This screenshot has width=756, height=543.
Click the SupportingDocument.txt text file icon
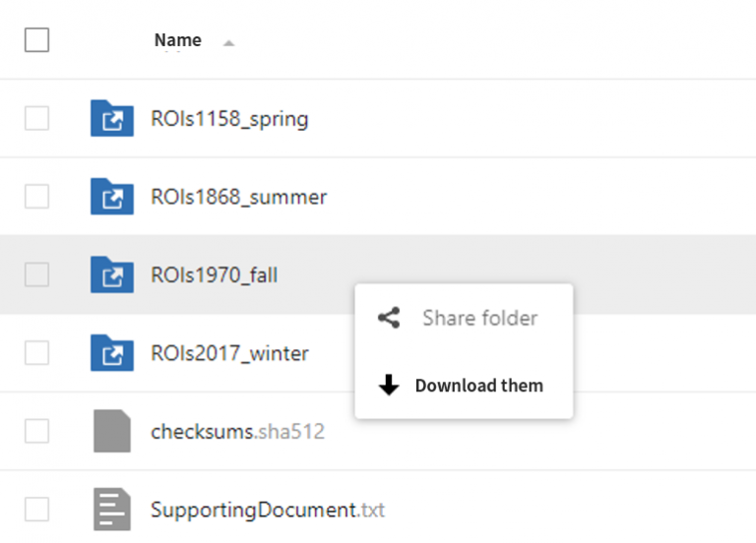click(112, 510)
